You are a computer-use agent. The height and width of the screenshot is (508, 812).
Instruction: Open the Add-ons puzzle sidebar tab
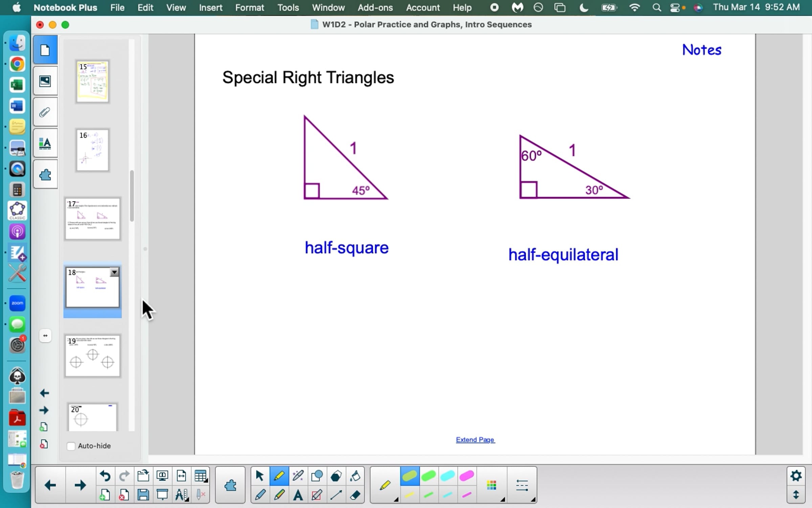pos(45,175)
